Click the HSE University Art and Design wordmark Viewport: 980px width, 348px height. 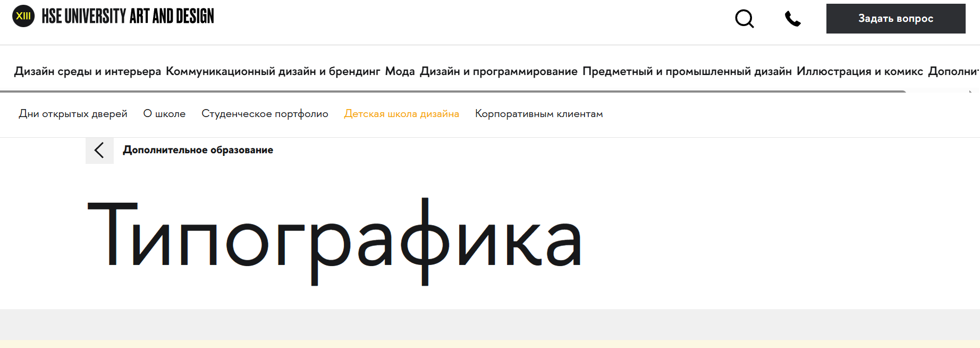128,16
